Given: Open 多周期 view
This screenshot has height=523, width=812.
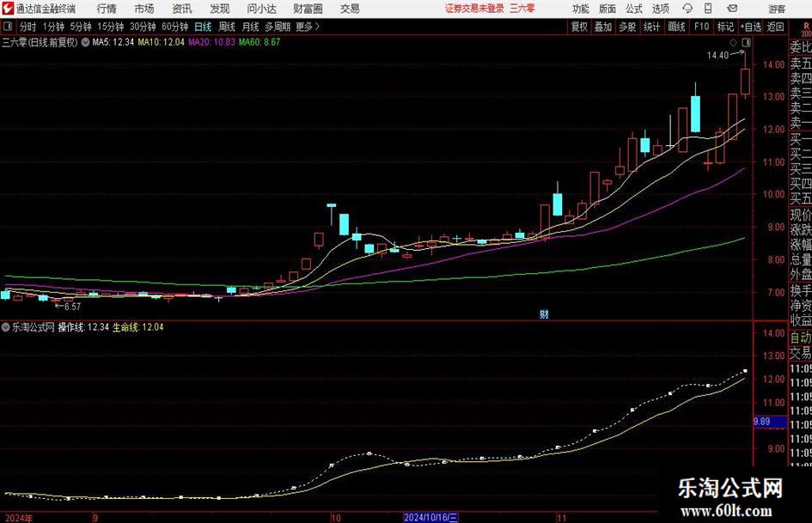Looking at the screenshot, I should pyautogui.click(x=278, y=27).
